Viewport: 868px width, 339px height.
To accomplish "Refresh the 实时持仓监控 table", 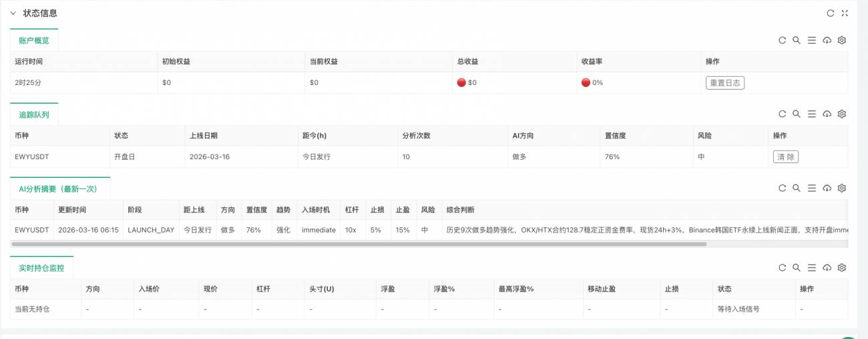I will pos(782,267).
